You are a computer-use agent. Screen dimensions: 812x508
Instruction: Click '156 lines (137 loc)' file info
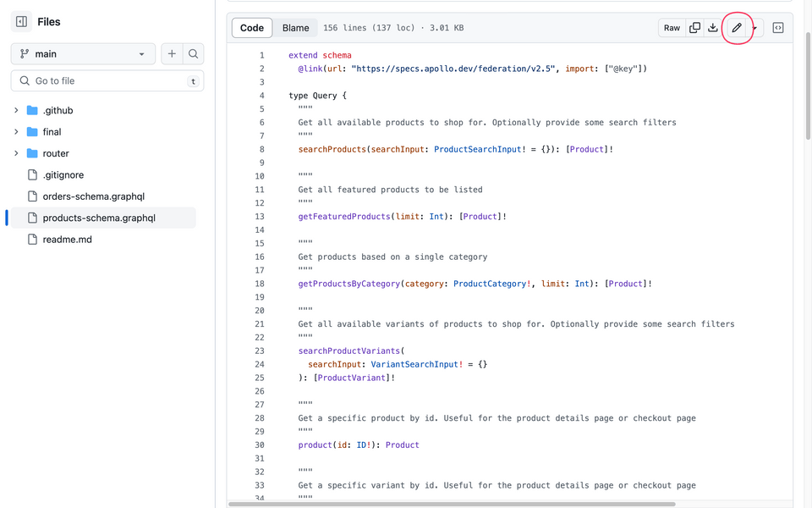(x=369, y=28)
